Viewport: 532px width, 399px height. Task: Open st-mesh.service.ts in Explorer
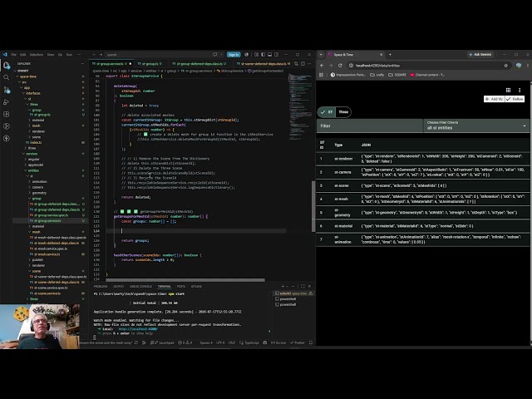[x=47, y=254]
